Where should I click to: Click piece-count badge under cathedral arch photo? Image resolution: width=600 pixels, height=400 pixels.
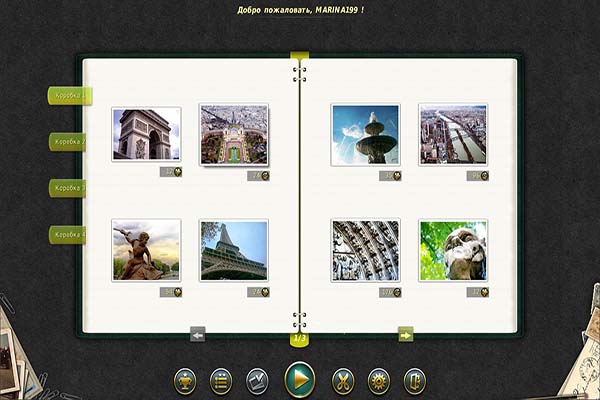(390, 292)
